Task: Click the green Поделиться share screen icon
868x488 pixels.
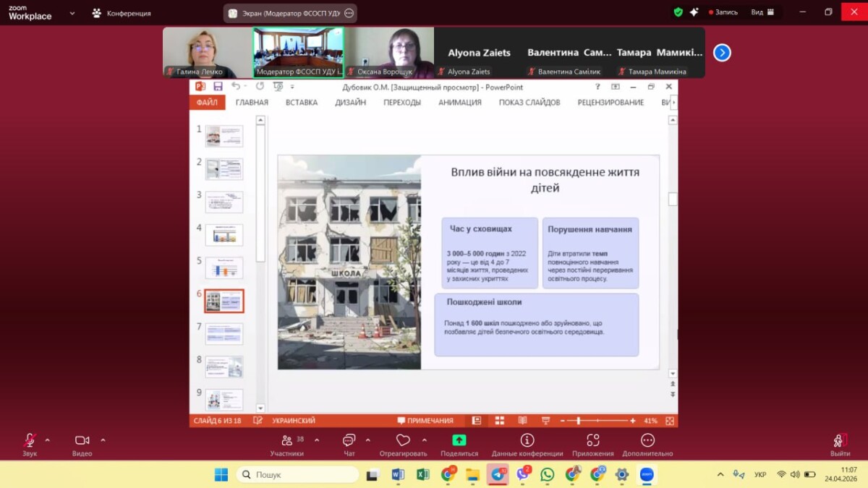Action: (459, 440)
